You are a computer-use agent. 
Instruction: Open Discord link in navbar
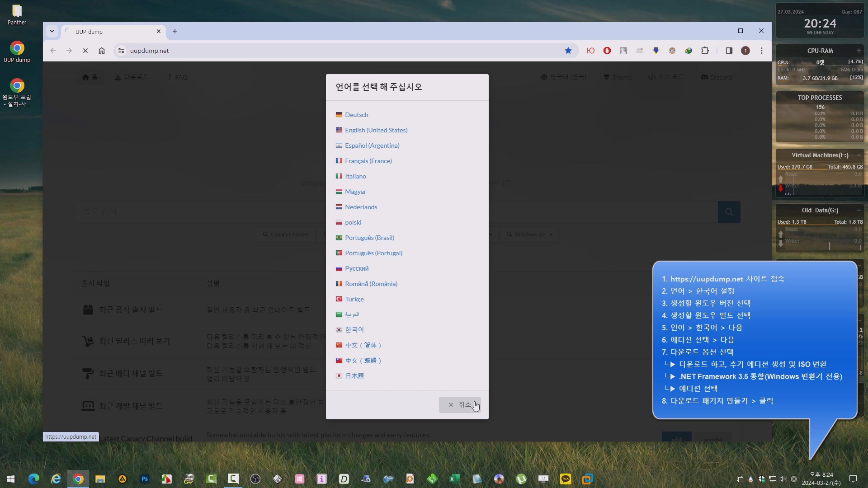(x=717, y=77)
